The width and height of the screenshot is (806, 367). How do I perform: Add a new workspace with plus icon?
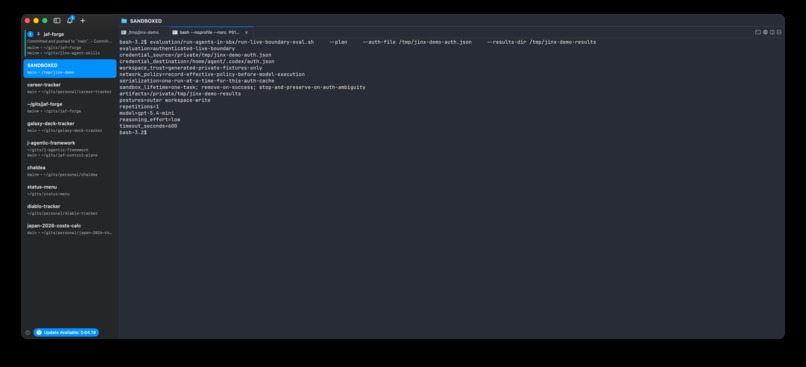pos(83,21)
